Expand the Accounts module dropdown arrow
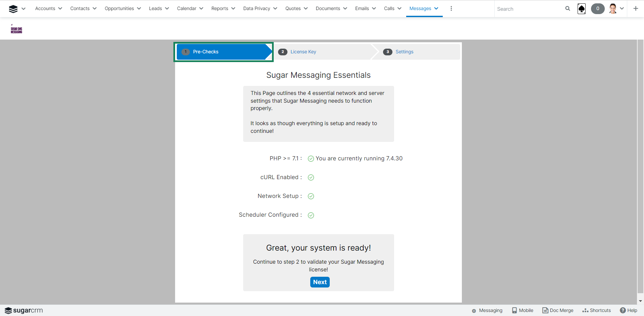 pos(60,9)
